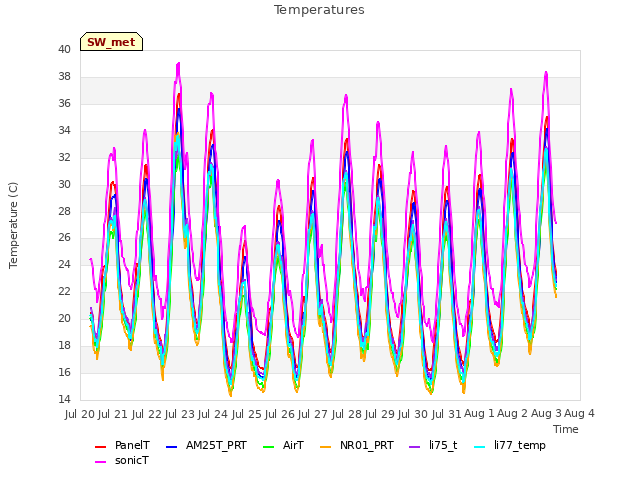Image resolution: width=640 pixels, height=480 pixels.
Task: Click the orange NR01_PRT color swatch
Action: [325, 447]
